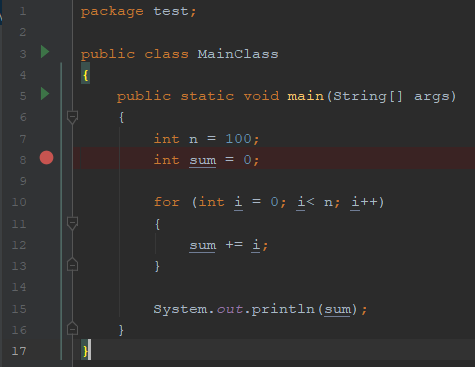Click 'System' on line 15

pyautogui.click(x=180, y=310)
